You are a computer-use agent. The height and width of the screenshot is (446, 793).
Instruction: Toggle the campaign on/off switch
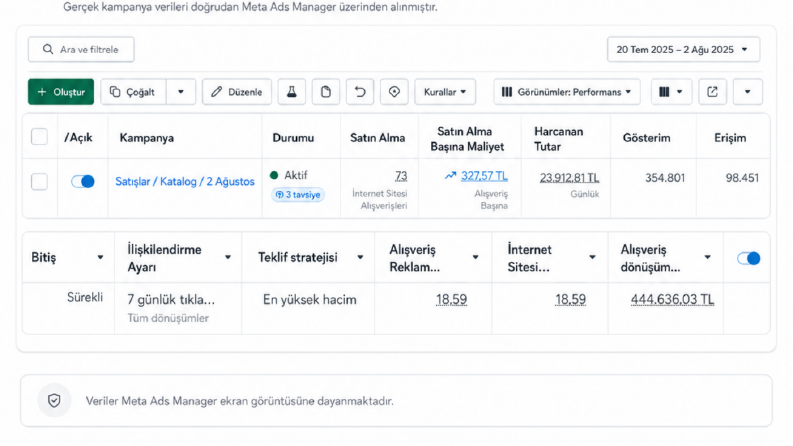[x=82, y=182]
